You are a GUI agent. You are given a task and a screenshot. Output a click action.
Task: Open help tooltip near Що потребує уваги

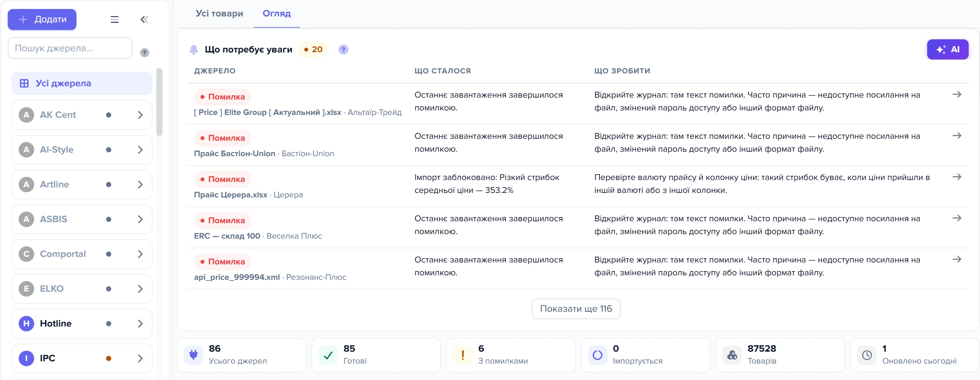(x=343, y=49)
